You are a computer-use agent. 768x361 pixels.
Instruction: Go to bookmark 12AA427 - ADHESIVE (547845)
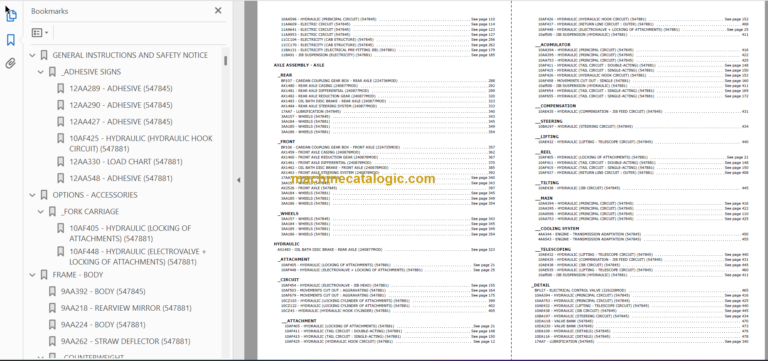pos(120,122)
